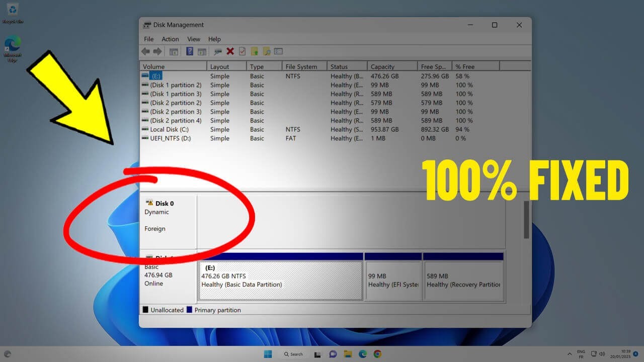This screenshot has width=644, height=362.
Task: Click the volume speaker tray icon
Action: 602,354
